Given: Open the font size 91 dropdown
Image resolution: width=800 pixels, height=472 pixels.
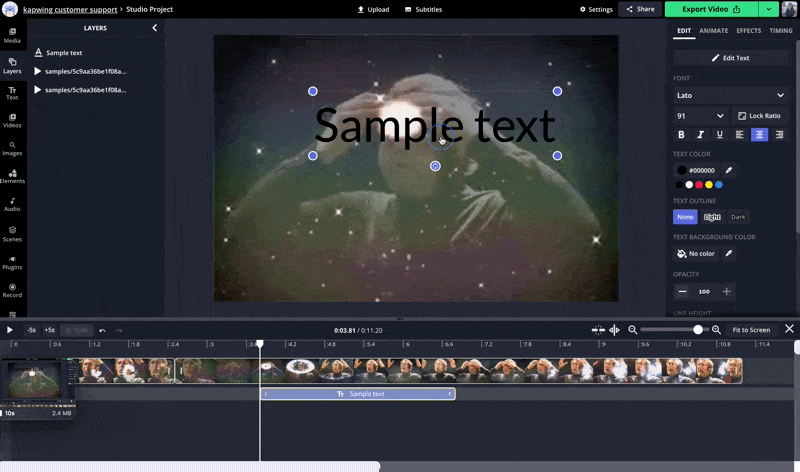Looking at the screenshot, I should point(700,116).
